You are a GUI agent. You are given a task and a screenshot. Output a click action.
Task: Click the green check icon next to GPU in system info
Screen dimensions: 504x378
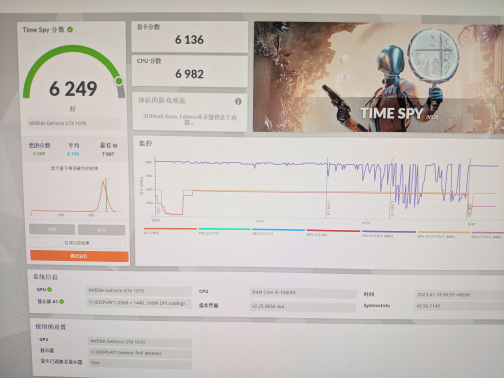tap(50, 289)
